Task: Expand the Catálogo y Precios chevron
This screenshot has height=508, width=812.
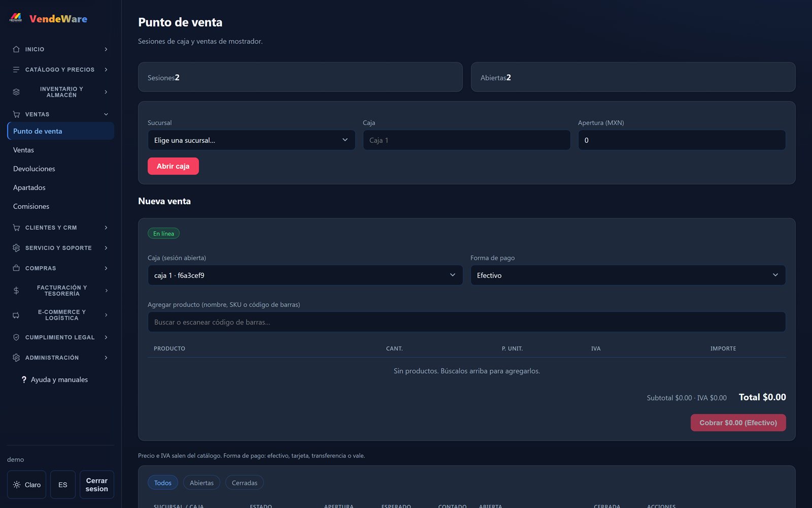Action: tap(106, 70)
